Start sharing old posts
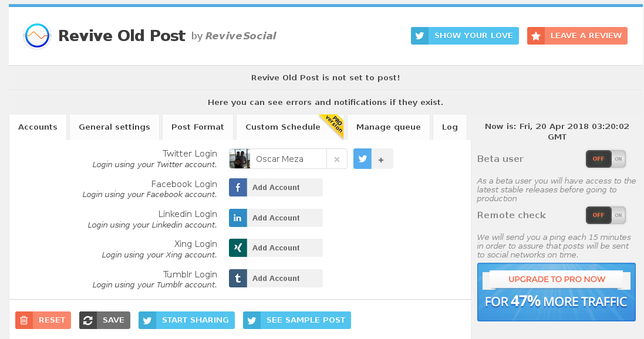This screenshot has height=339, width=644. [187, 320]
